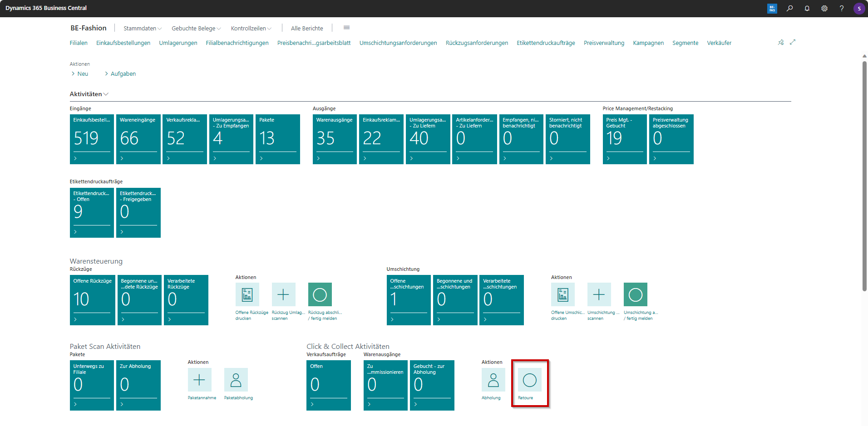Go to Preisverwaltung in navigation
868x426 pixels.
click(604, 43)
